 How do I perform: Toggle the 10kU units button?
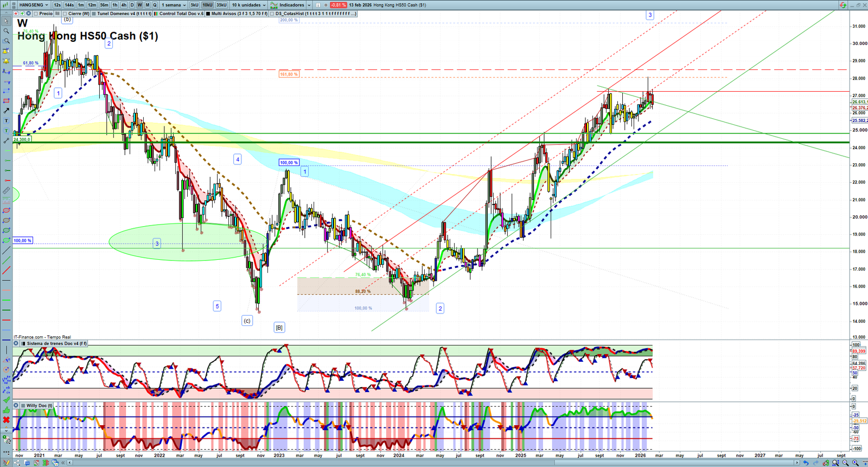(208, 5)
